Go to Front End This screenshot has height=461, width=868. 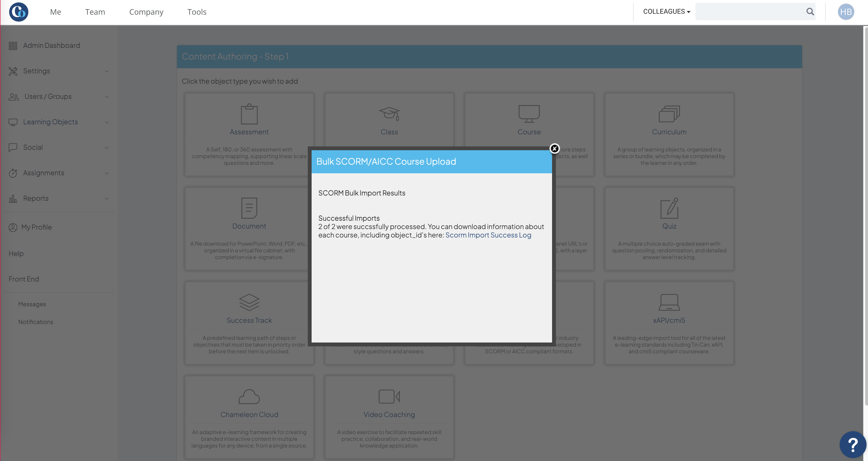(24, 279)
